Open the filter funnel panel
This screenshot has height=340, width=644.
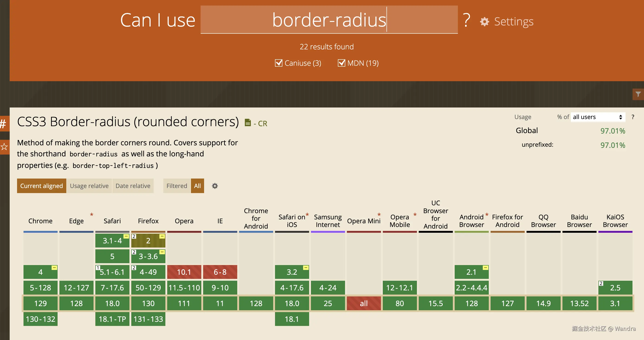point(638,94)
